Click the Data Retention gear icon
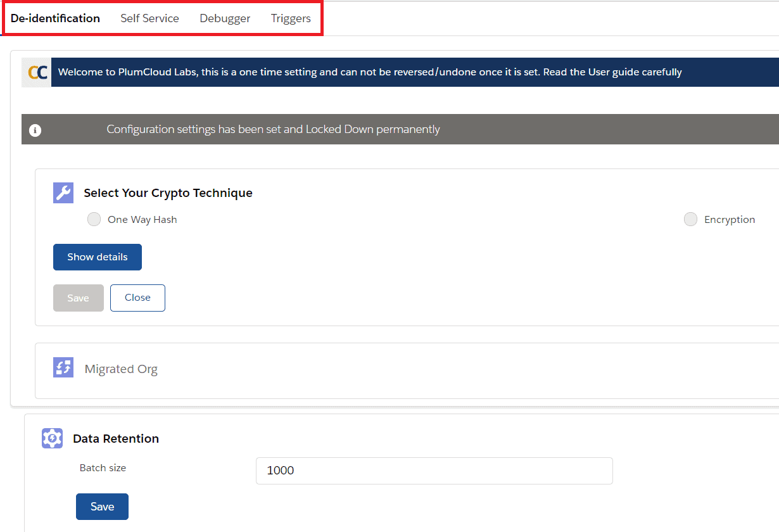 tap(52, 438)
